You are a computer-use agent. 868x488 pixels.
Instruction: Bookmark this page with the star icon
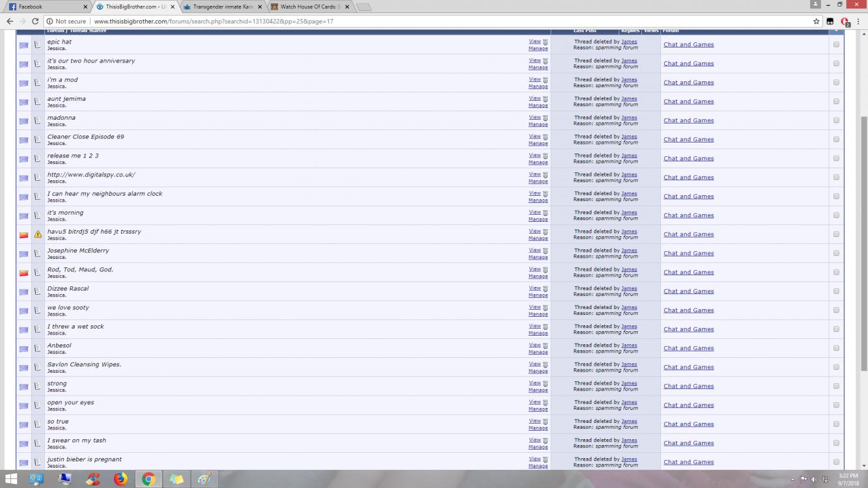coord(816,21)
